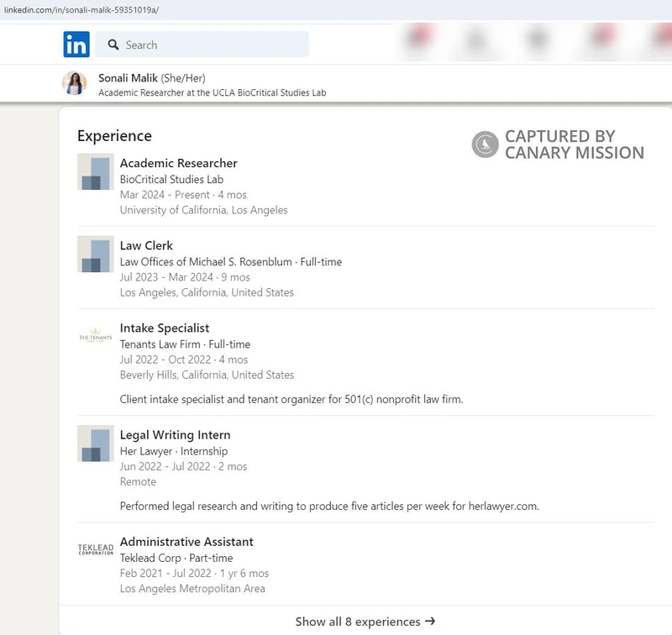Image resolution: width=672 pixels, height=635 pixels.
Task: Select text 'Jun 2022 - Jul 2022 · 2 mos'
Action: (x=183, y=466)
